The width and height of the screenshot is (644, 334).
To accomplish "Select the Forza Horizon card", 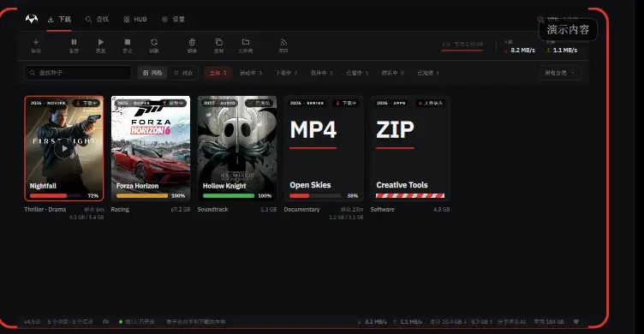I will [x=151, y=149].
